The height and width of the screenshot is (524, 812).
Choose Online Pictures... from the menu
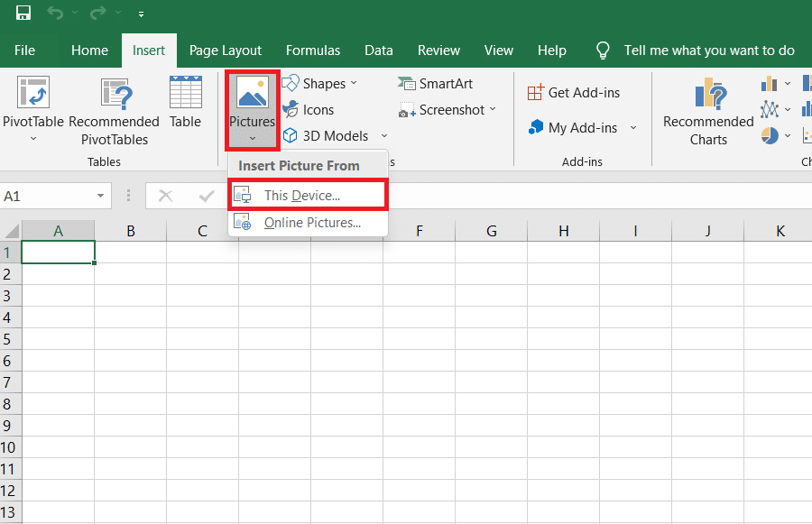pyautogui.click(x=309, y=223)
